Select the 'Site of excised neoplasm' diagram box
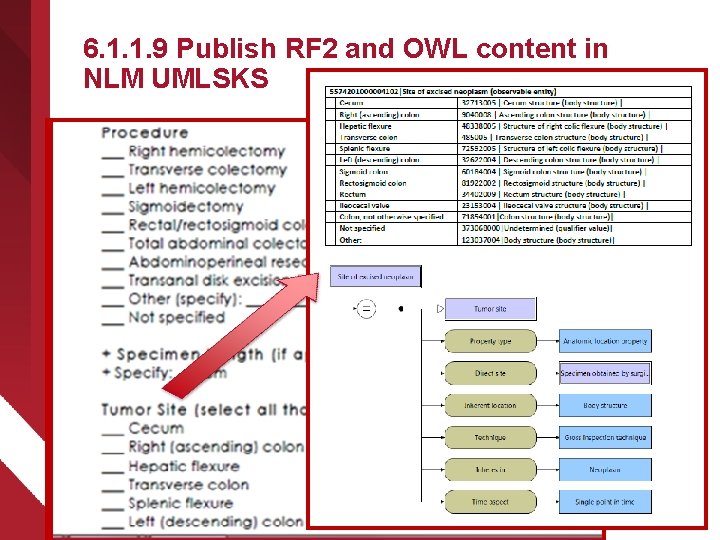 pyautogui.click(x=375, y=277)
